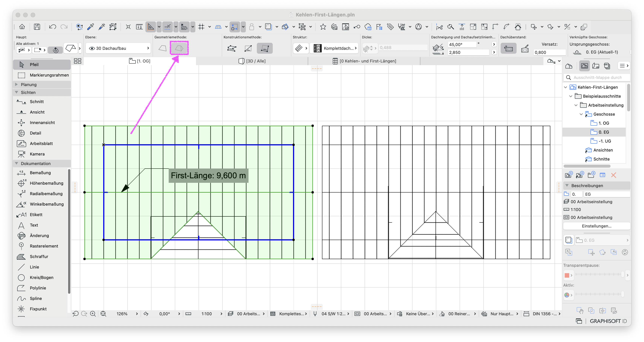Open the [0 Kehlen- und First-Längen] tab

point(364,61)
